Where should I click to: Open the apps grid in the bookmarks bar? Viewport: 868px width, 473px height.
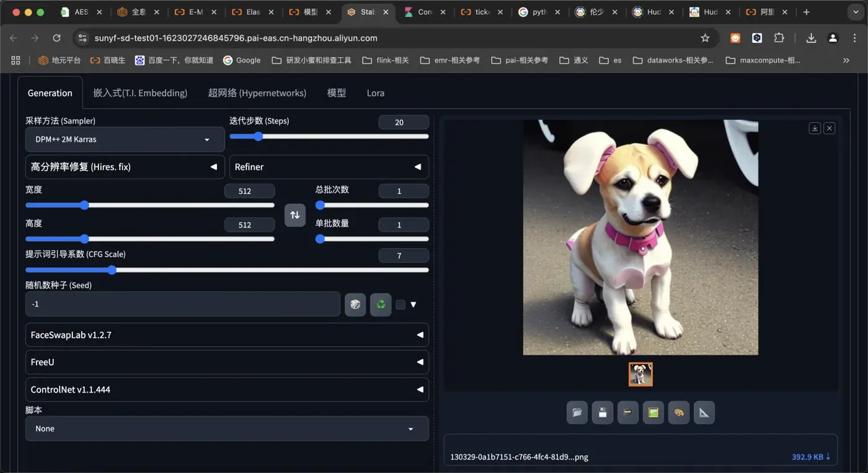click(x=15, y=60)
